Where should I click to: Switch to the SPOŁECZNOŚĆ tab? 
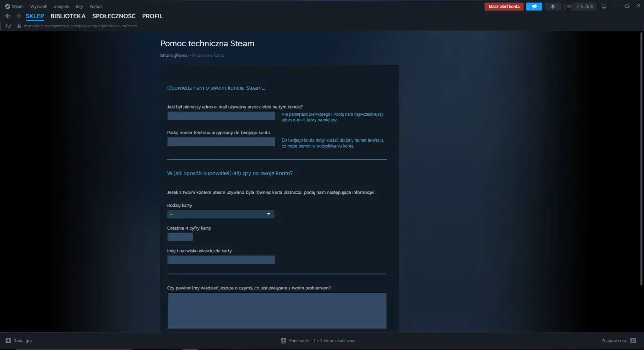tap(114, 16)
